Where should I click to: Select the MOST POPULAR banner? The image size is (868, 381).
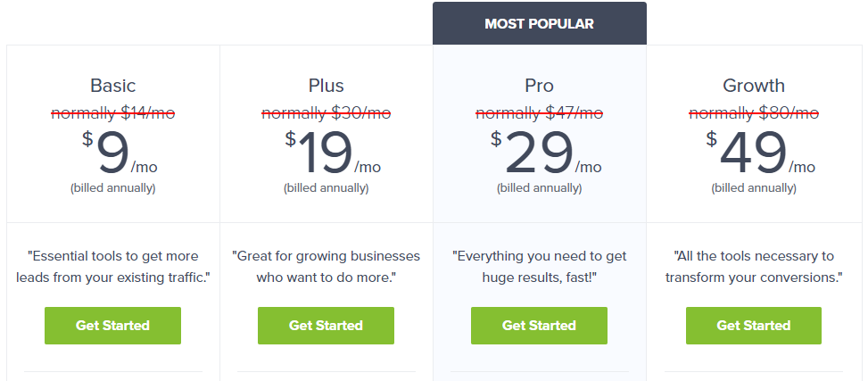click(x=540, y=23)
